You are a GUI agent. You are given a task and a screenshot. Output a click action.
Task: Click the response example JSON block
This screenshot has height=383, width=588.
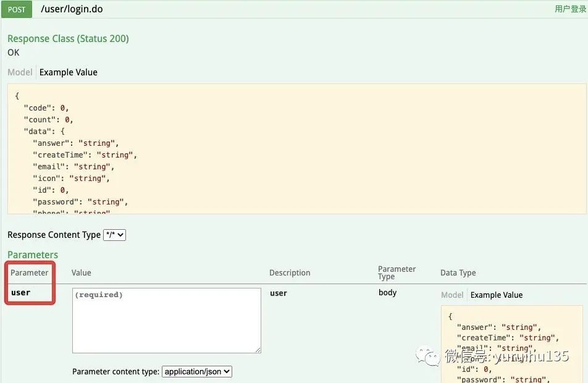pyautogui.click(x=296, y=149)
